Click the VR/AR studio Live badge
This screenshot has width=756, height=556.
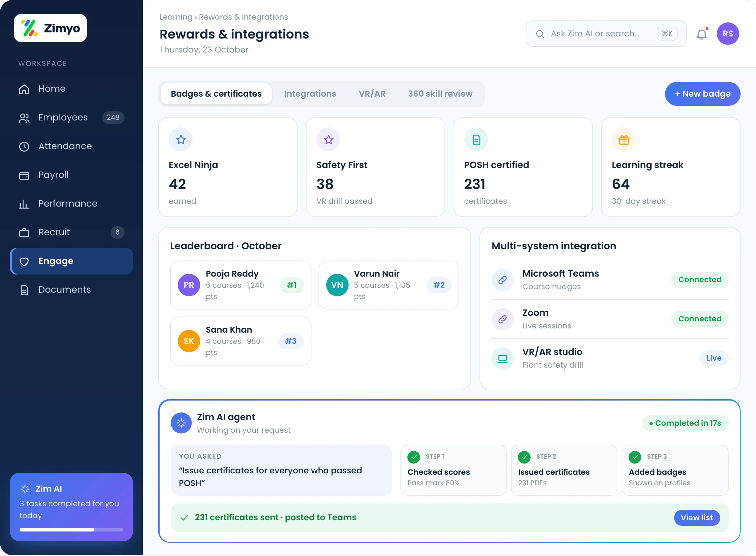(x=714, y=358)
